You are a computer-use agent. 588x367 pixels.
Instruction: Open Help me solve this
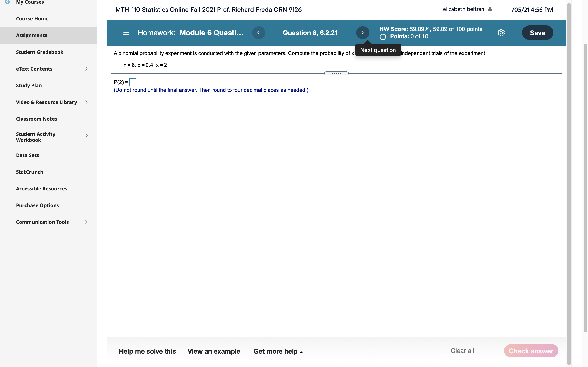147,351
